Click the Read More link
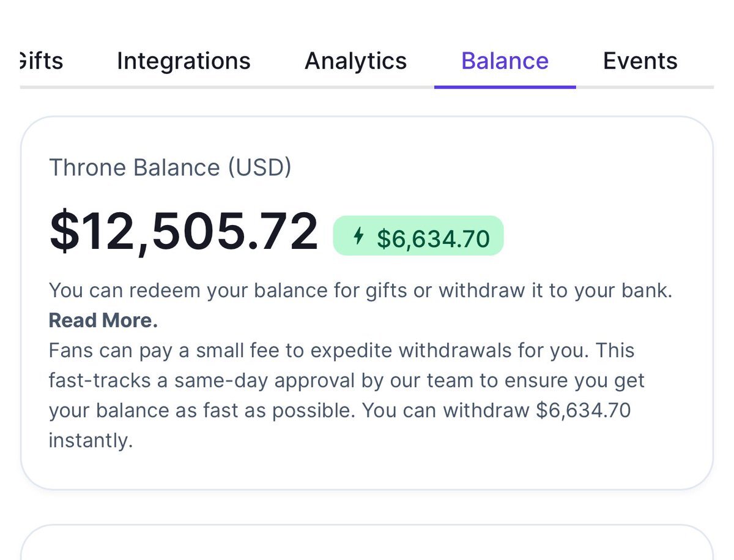This screenshot has width=734, height=560. click(x=103, y=320)
